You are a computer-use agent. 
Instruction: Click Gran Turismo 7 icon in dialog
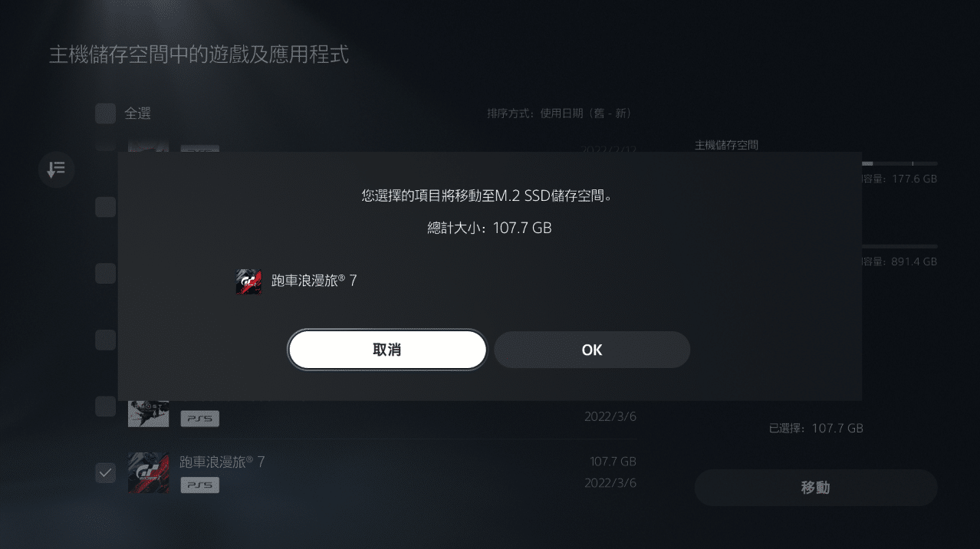tap(249, 281)
